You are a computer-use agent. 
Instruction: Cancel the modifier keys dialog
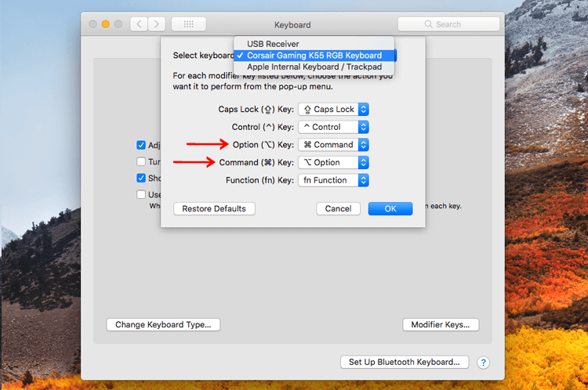pos(338,208)
